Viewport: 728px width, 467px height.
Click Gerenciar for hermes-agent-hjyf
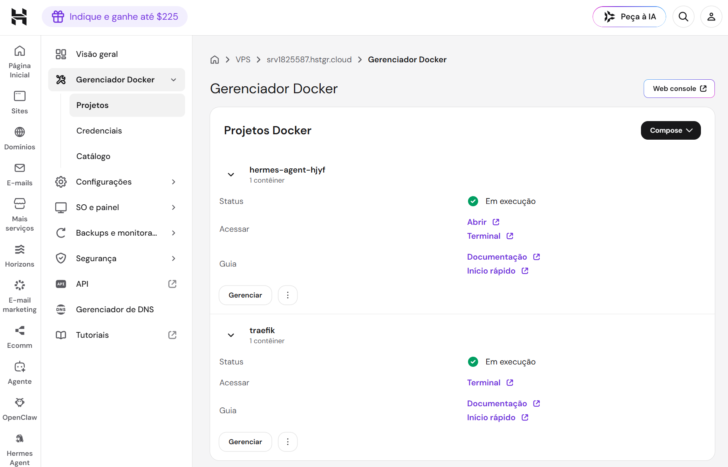(x=245, y=295)
